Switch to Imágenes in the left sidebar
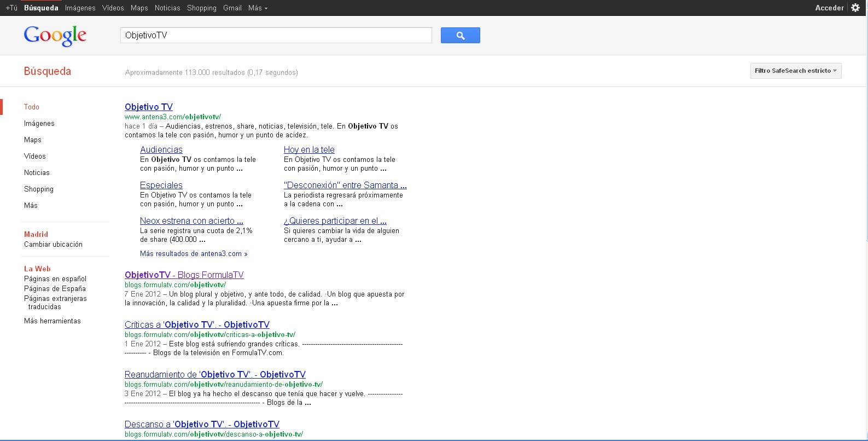Viewport: 868px width, 441px height. [39, 124]
